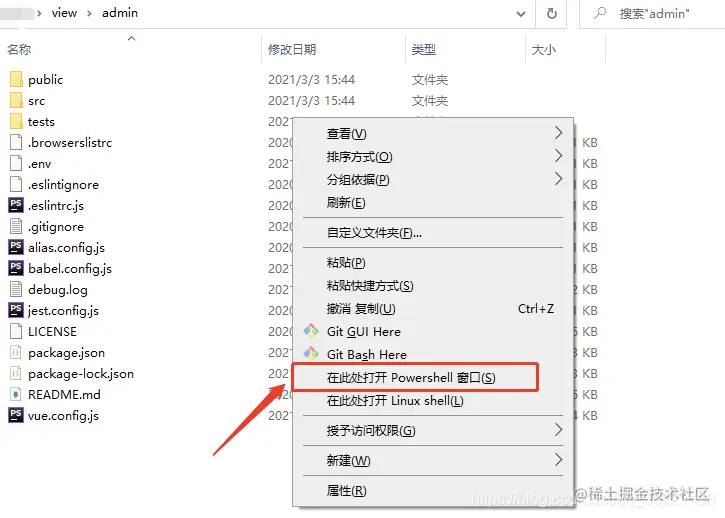Click the README.md file icon
Screen dimensions: 725x518
[16, 395]
